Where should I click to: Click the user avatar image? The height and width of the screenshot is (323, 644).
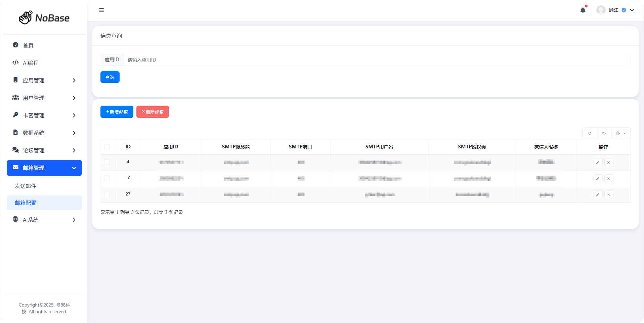coord(601,10)
